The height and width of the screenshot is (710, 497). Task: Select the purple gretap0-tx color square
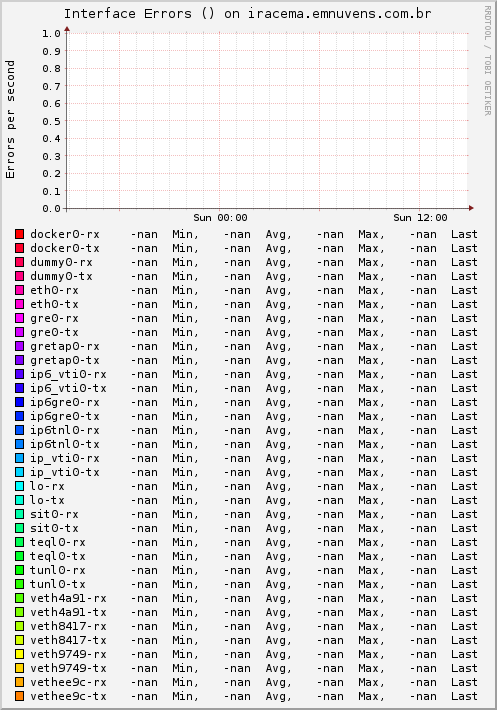[x=19, y=360]
